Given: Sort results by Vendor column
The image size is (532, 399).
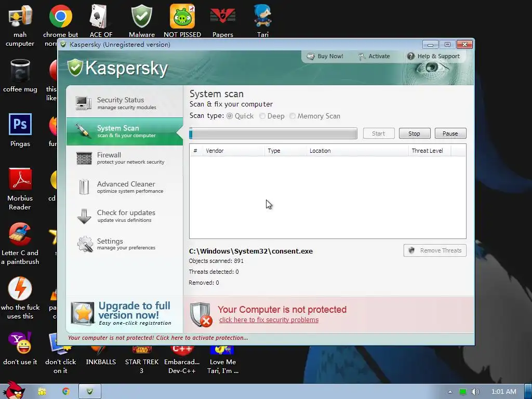Looking at the screenshot, I should [x=233, y=151].
